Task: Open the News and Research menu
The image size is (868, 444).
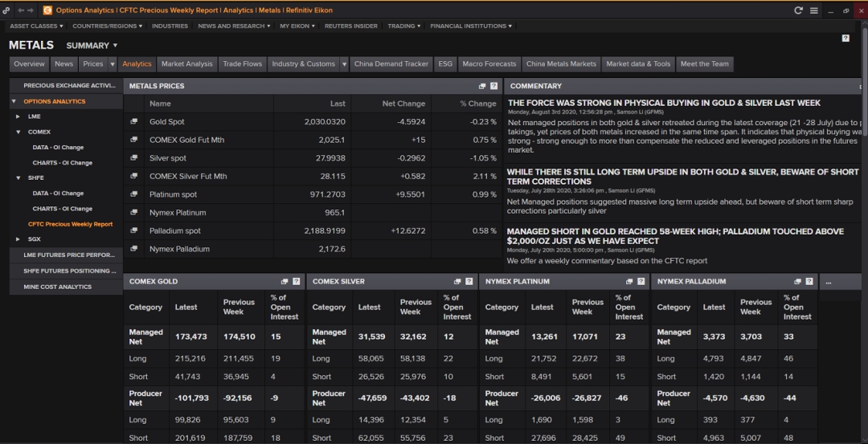Action: point(234,26)
